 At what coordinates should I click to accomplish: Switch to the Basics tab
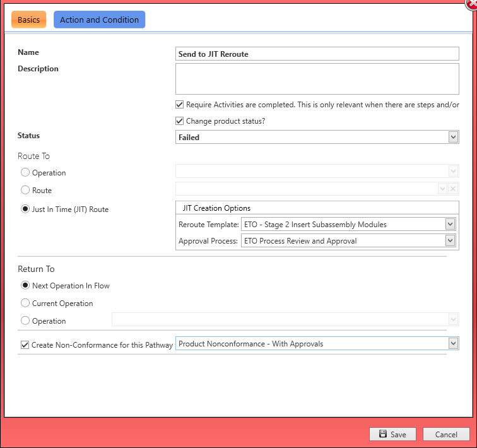pyautogui.click(x=28, y=20)
